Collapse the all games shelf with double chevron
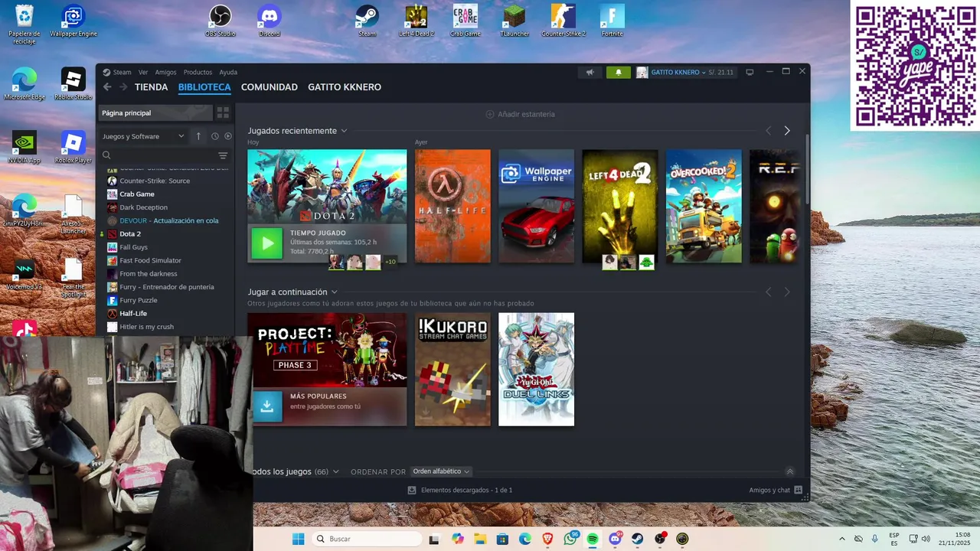This screenshot has width=980, height=551. coord(790,471)
